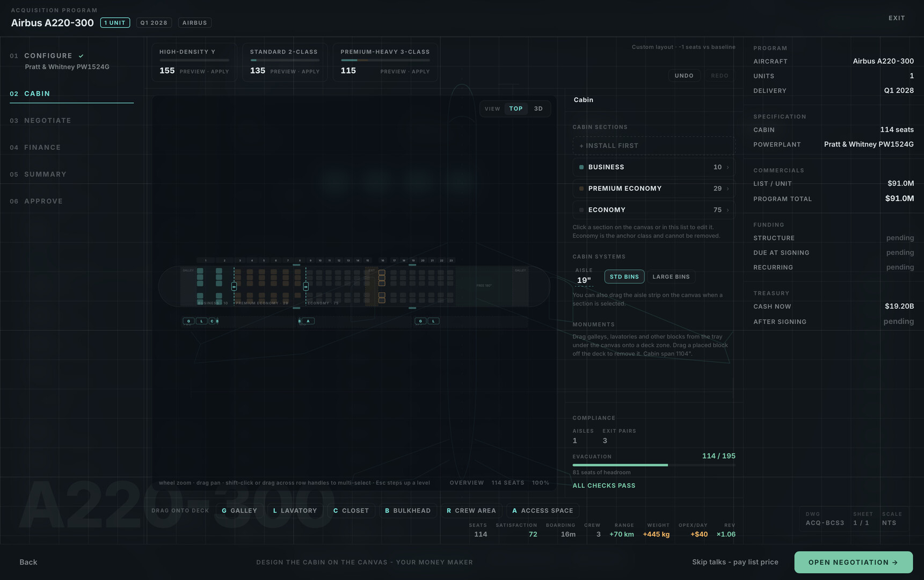The height and width of the screenshot is (580, 924).
Task: Click the Business · 10 label on canvas
Action: tap(213, 303)
